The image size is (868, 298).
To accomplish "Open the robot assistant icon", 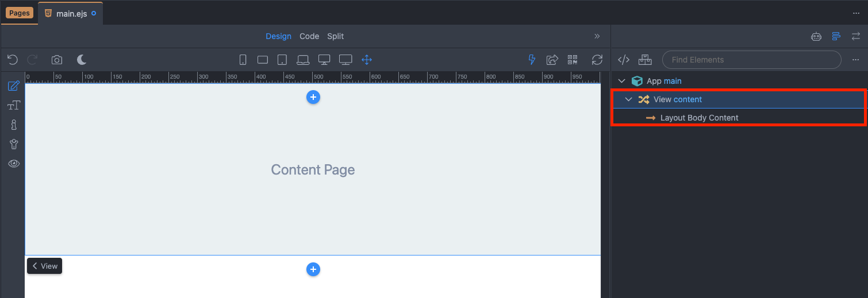I will 816,36.
